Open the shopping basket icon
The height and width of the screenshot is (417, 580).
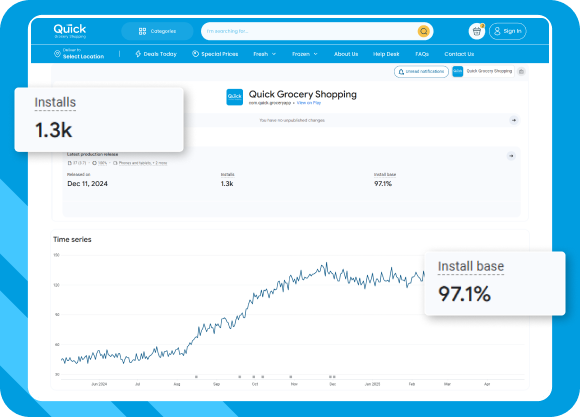click(x=477, y=31)
